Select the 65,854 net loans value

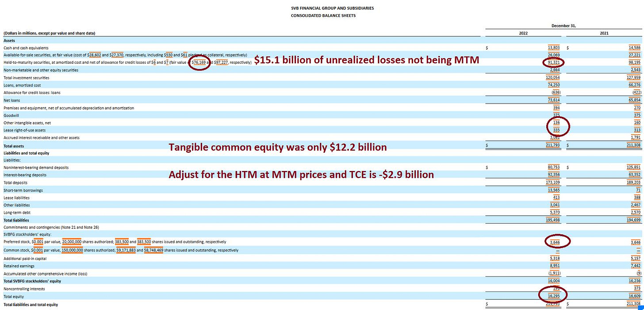(x=634, y=100)
